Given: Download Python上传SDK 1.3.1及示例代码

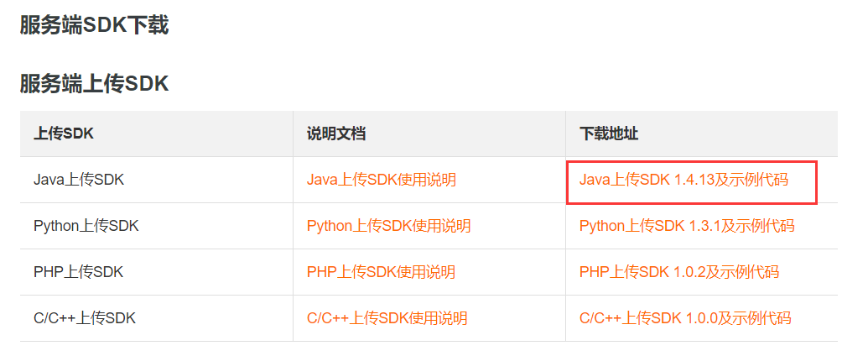Looking at the screenshot, I should pos(686,226).
